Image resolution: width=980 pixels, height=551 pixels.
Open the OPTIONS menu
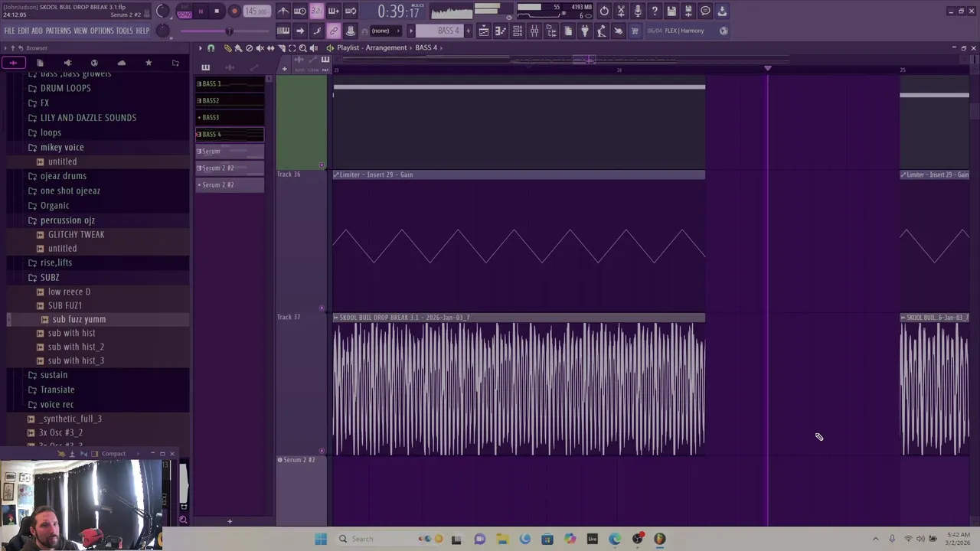102,31
